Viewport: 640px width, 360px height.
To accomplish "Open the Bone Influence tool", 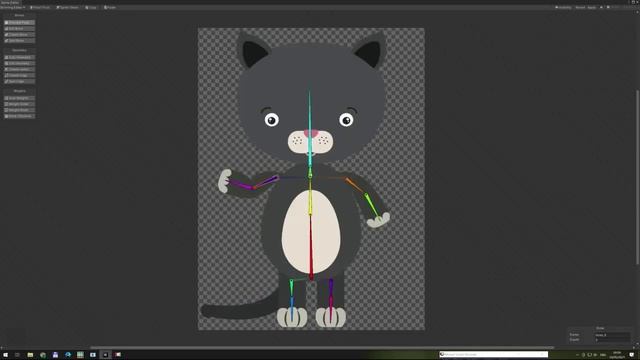I will (19, 116).
